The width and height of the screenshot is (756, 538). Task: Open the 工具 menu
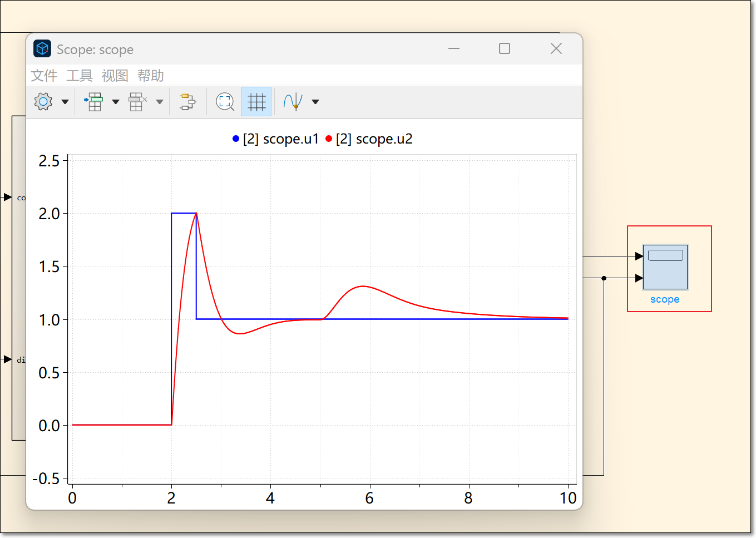80,75
